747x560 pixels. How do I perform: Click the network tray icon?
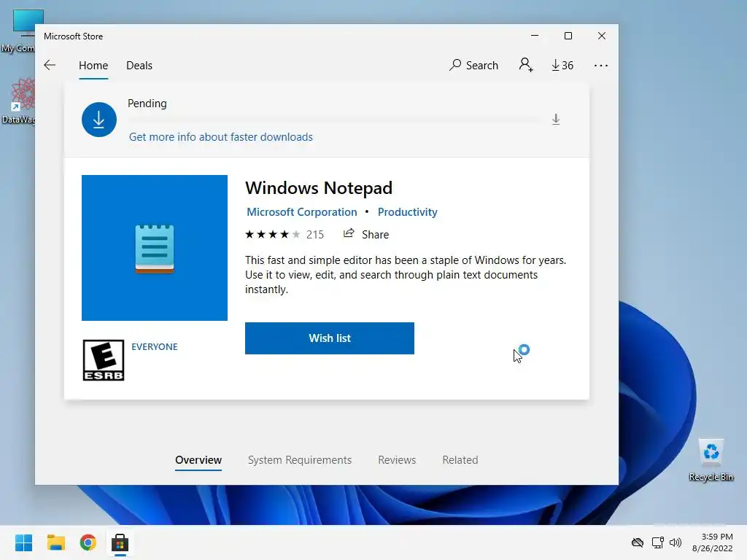click(x=658, y=542)
